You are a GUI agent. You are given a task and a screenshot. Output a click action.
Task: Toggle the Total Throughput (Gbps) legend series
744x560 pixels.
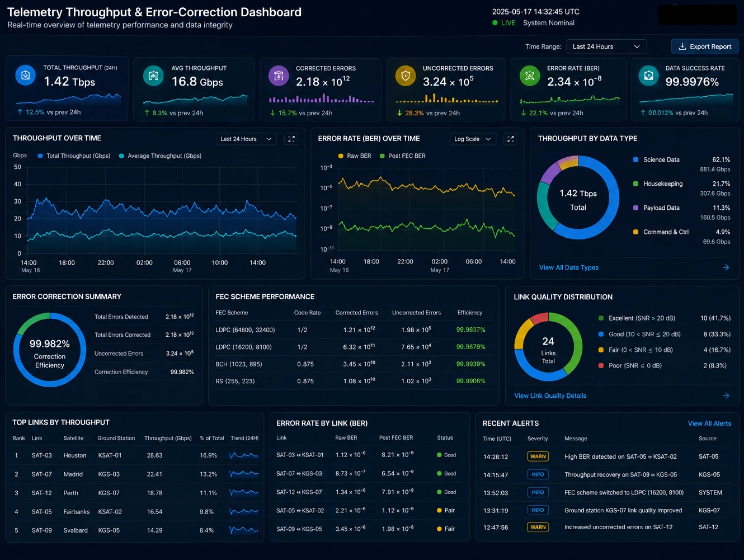pyautogui.click(x=74, y=156)
